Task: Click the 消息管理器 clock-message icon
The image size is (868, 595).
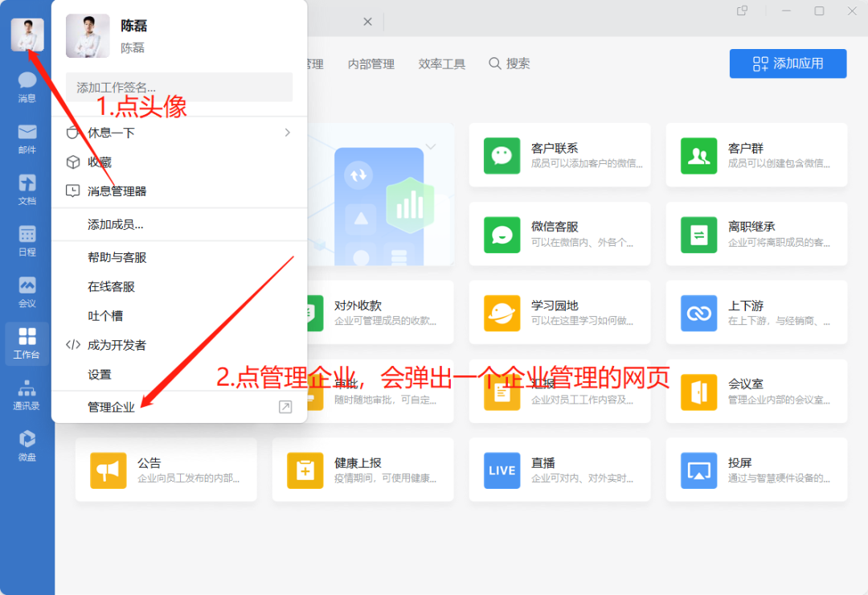Action: click(x=72, y=191)
